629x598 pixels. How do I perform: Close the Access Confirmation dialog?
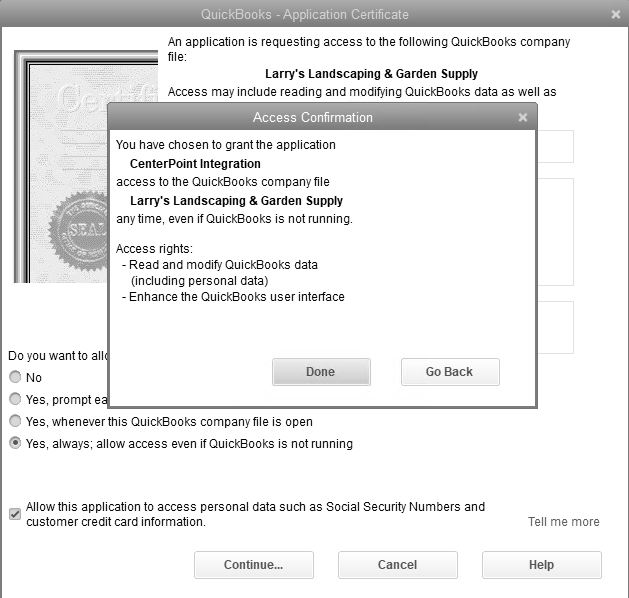pos(522,117)
